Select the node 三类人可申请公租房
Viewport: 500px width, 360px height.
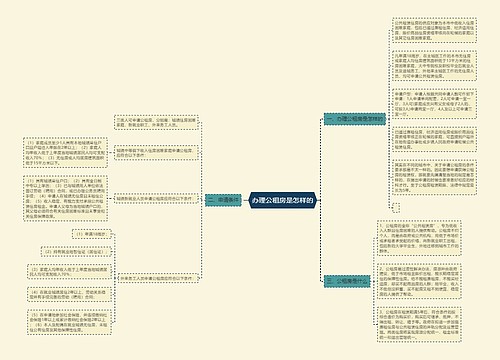[x=156, y=122]
